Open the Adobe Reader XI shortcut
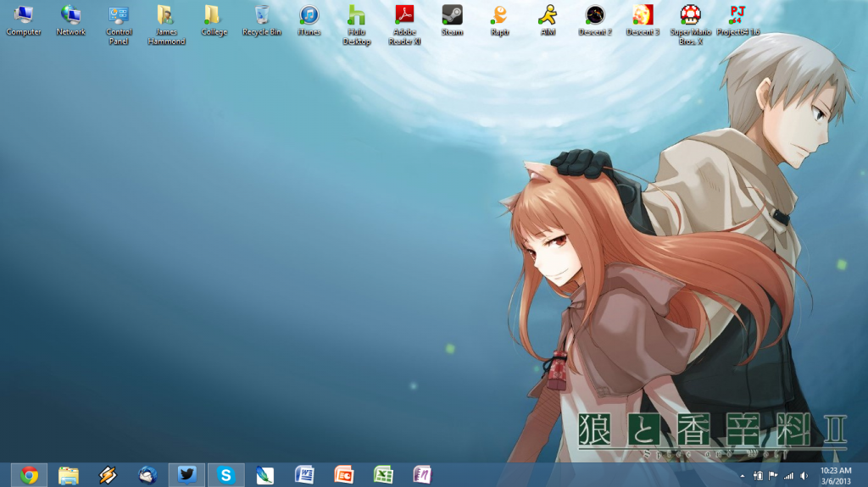The image size is (868, 487). click(404, 25)
